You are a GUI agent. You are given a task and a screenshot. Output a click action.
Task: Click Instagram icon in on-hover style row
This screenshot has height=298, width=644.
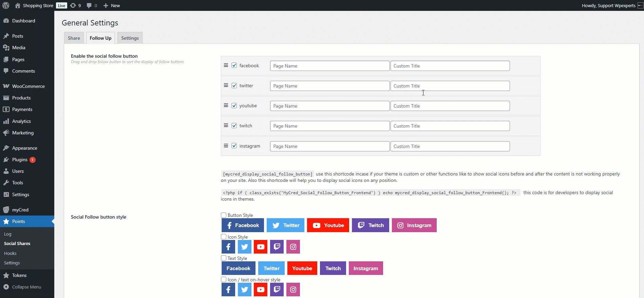click(293, 290)
